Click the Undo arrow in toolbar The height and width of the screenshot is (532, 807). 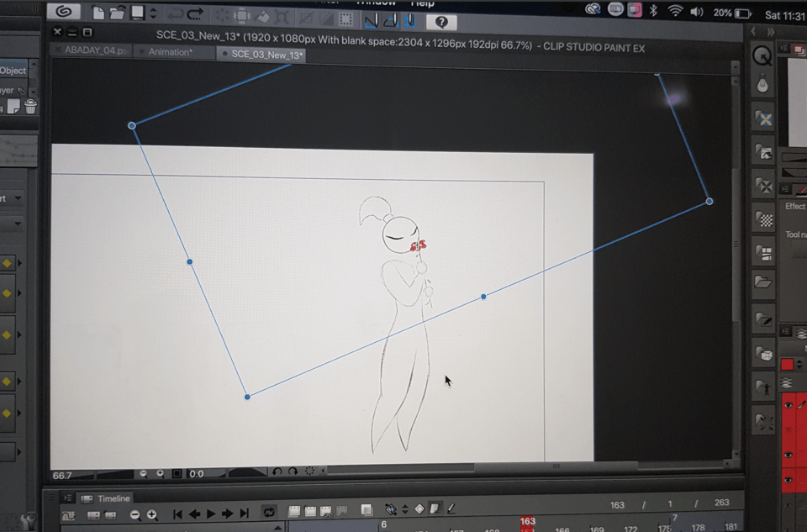175,13
